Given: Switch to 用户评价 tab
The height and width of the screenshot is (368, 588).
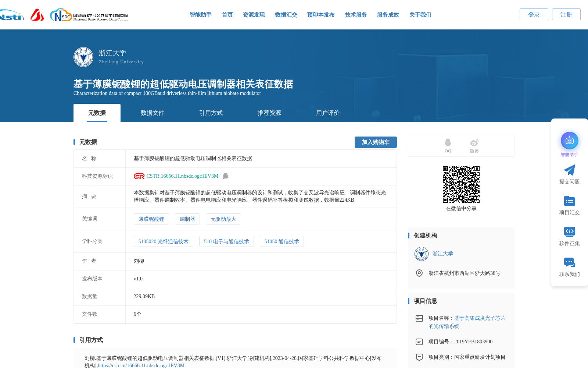Looking at the screenshot, I should (328, 113).
